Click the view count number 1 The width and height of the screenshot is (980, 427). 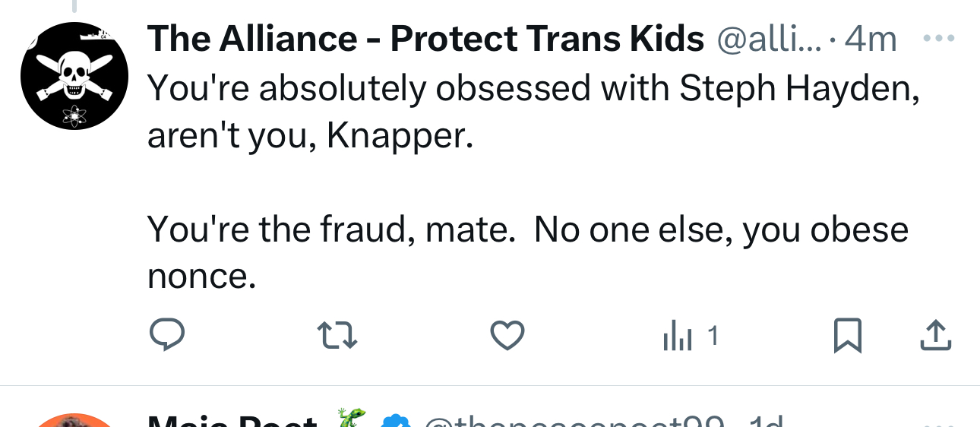(713, 335)
